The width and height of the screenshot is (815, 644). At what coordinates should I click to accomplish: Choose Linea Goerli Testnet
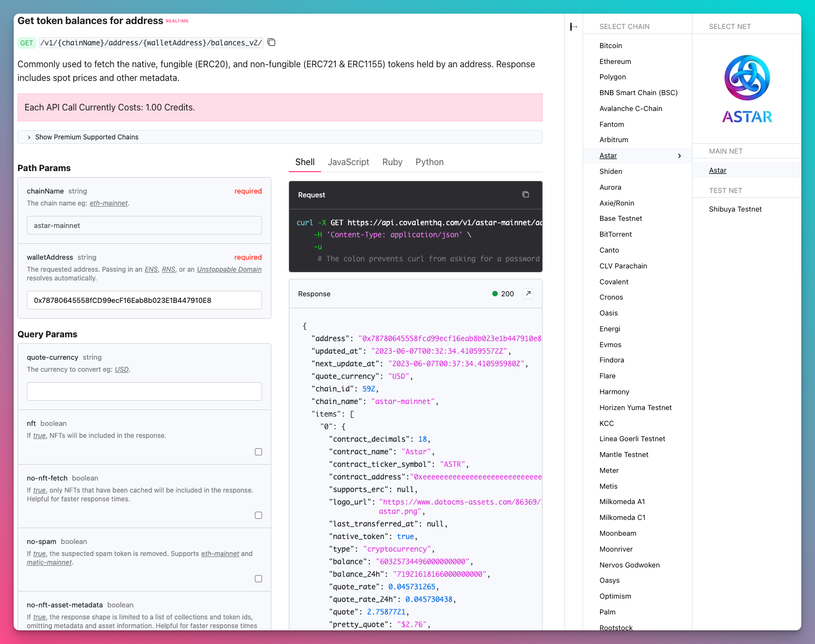pyautogui.click(x=632, y=439)
